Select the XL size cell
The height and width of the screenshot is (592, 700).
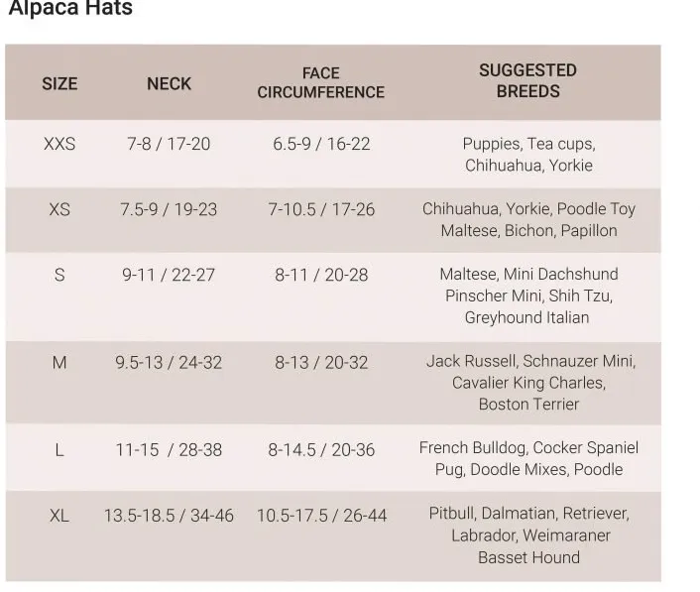click(59, 516)
